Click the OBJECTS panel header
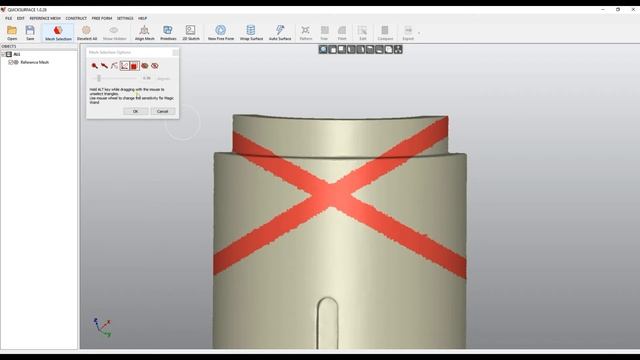Image resolution: width=640 pixels, height=360 pixels. pyautogui.click(x=39, y=47)
